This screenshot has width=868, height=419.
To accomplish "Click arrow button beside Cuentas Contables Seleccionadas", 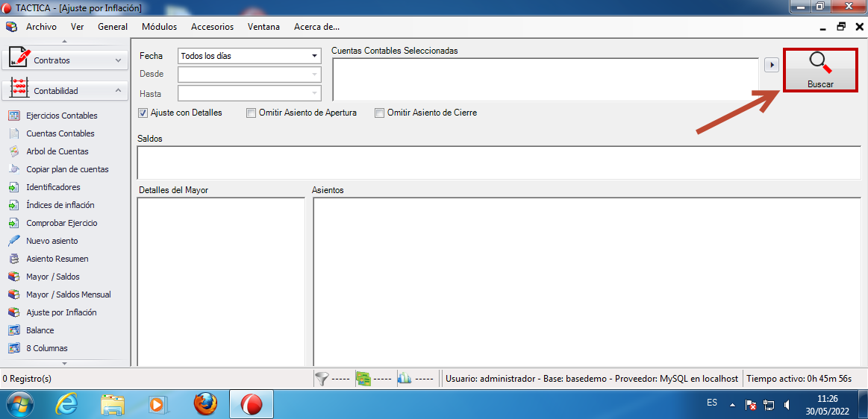I will tap(771, 65).
